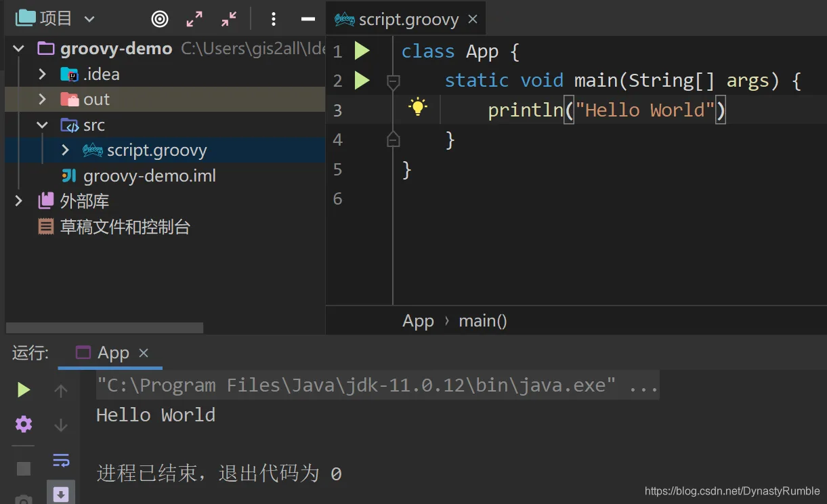Rerun App with the green play button

(x=24, y=390)
